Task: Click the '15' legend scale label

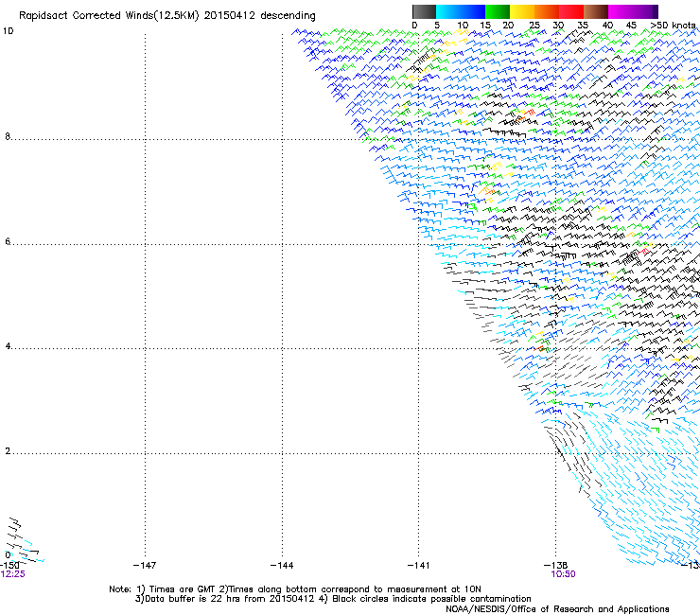Action: pyautogui.click(x=485, y=26)
